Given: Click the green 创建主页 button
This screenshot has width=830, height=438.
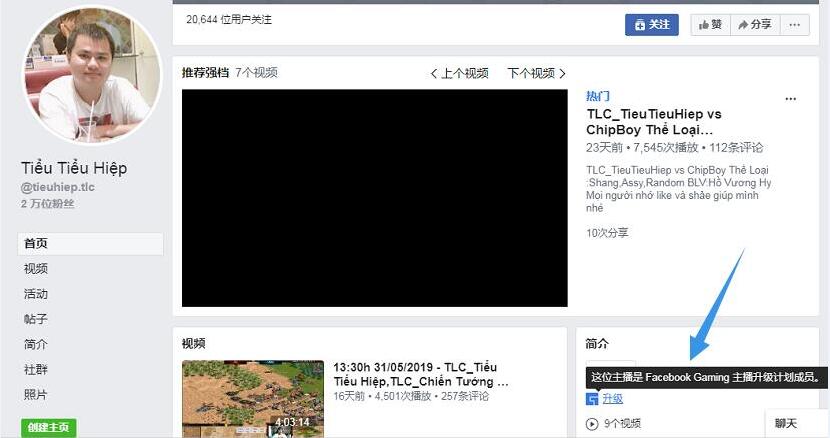Looking at the screenshot, I should point(48,427).
